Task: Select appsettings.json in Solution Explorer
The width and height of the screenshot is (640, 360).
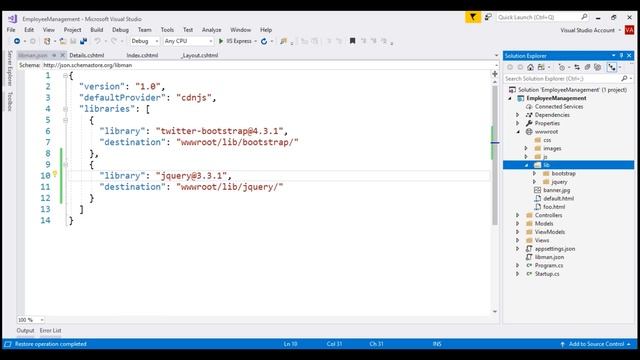Action: click(x=555, y=249)
